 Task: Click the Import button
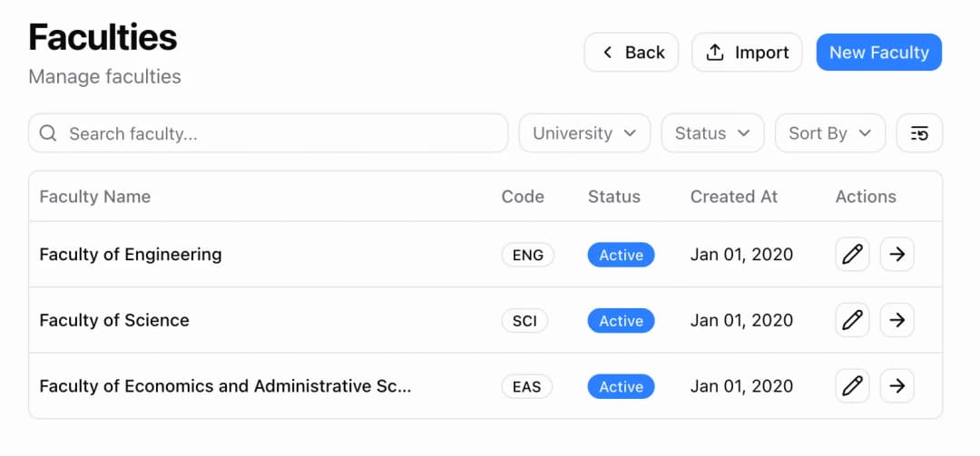tap(747, 53)
